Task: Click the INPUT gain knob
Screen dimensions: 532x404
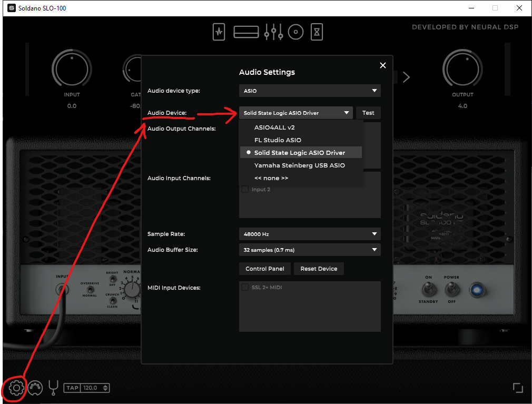Action: [72, 69]
